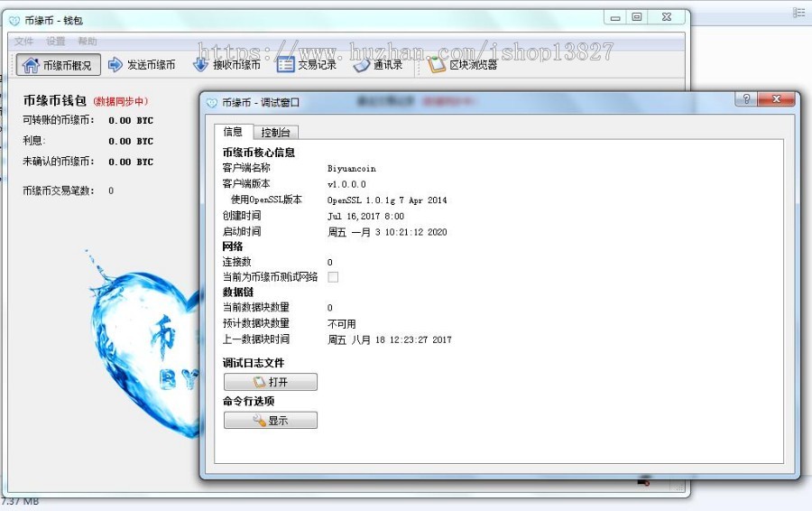The width and height of the screenshot is (812, 511).
Task: Close the 币缘币 wallet main window
Action: 667,18
